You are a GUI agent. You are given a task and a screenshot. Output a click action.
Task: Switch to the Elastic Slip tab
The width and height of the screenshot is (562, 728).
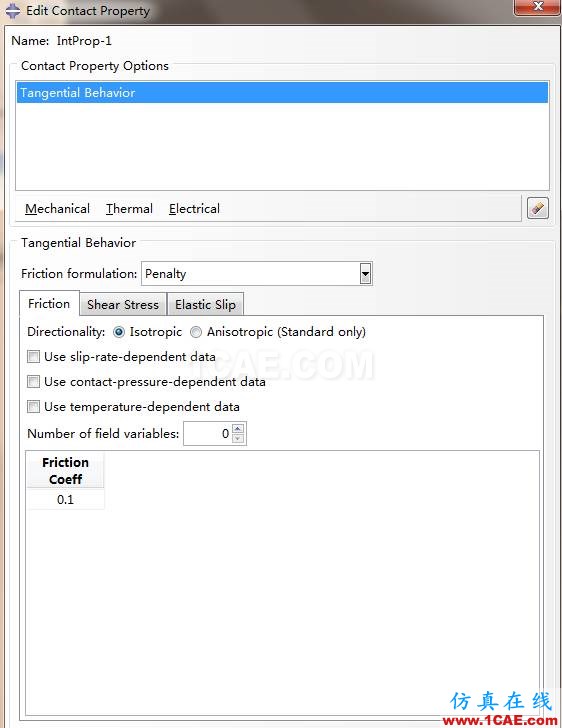tap(205, 305)
